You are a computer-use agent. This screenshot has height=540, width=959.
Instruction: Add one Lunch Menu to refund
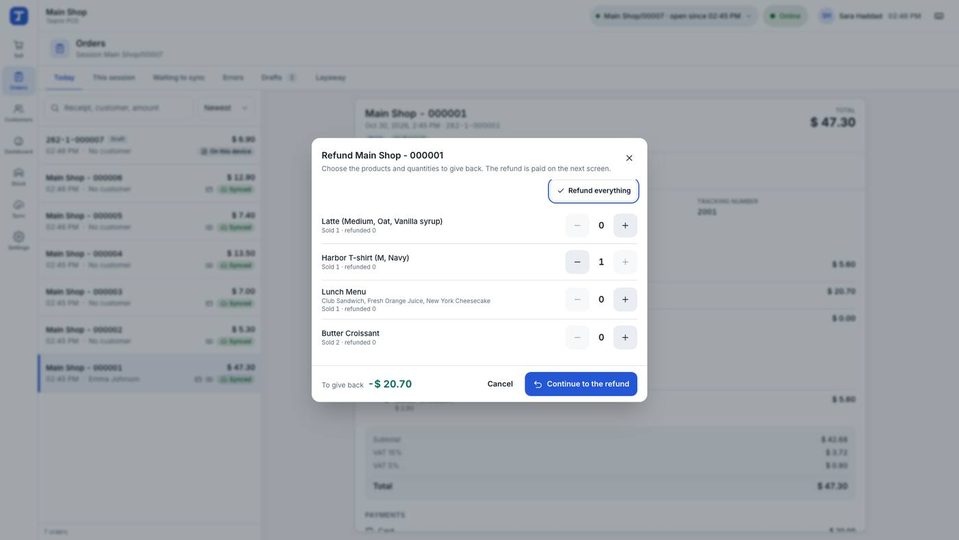(x=624, y=300)
